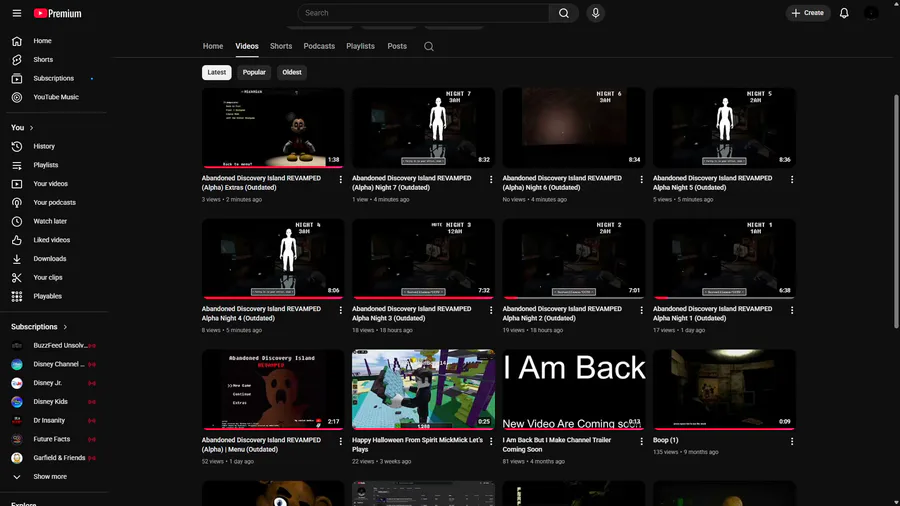The width and height of the screenshot is (900, 506).
Task: Open the I Am Back video thumbnail
Action: point(574,390)
